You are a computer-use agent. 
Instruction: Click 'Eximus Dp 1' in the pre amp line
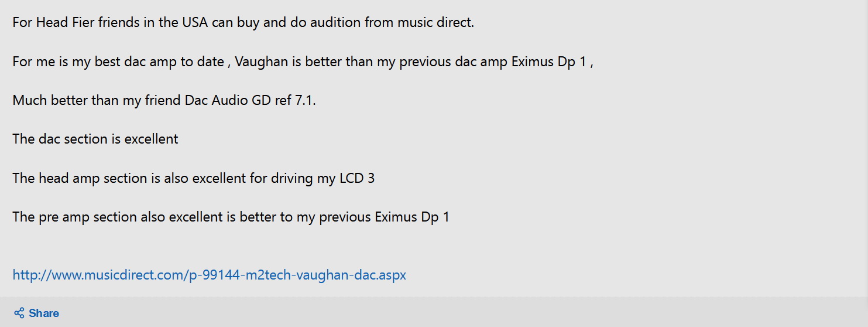pyautogui.click(x=412, y=217)
